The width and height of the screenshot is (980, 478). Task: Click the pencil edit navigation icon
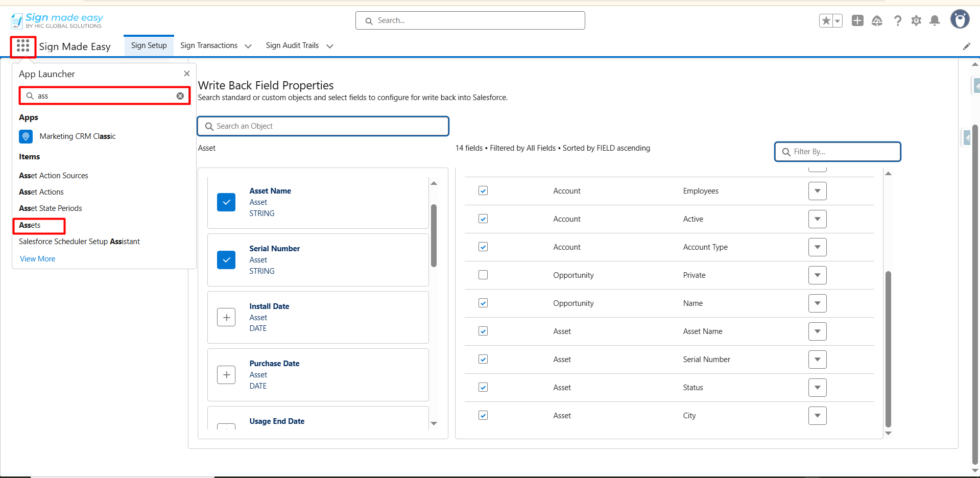[966, 46]
